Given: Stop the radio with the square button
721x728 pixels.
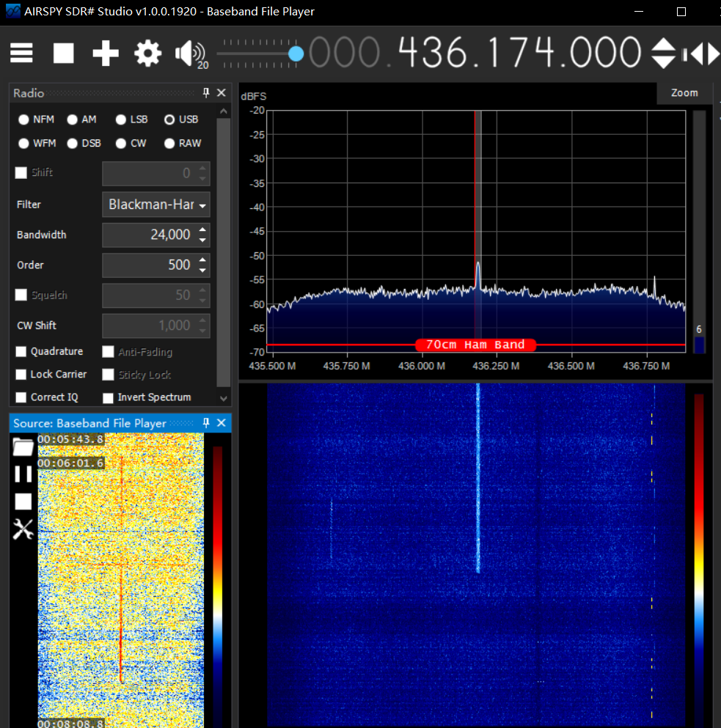Looking at the screenshot, I should click(x=64, y=53).
